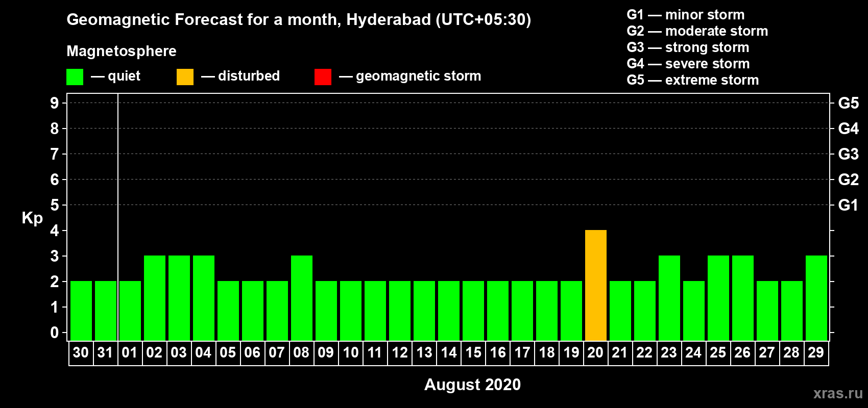Click the bar for August 04
This screenshot has height=408, width=868.
pos(204,298)
